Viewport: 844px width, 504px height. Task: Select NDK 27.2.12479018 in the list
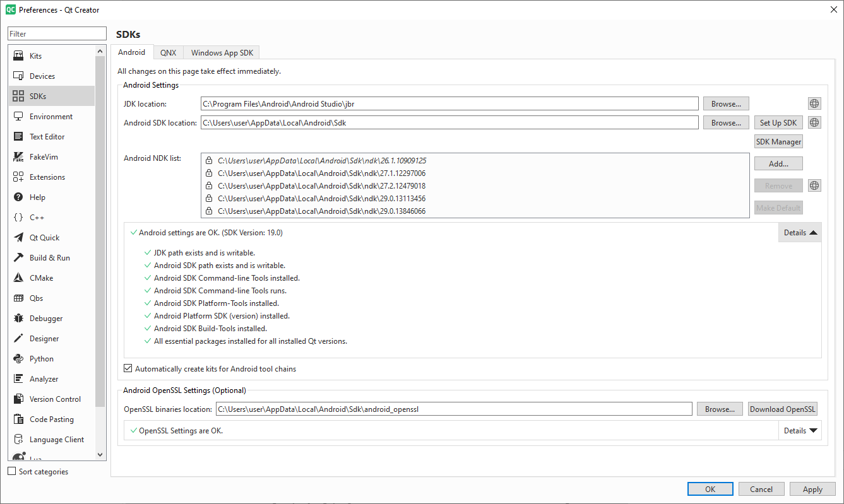tap(321, 186)
